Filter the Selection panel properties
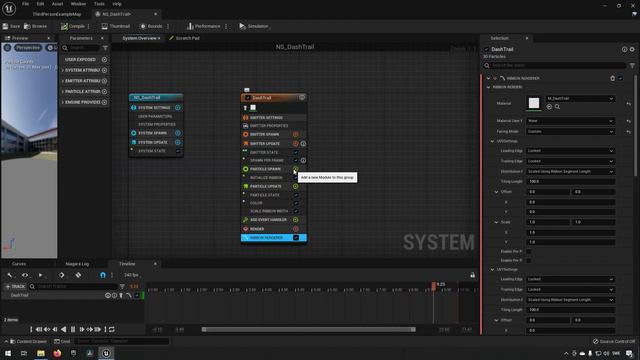 click(632, 65)
